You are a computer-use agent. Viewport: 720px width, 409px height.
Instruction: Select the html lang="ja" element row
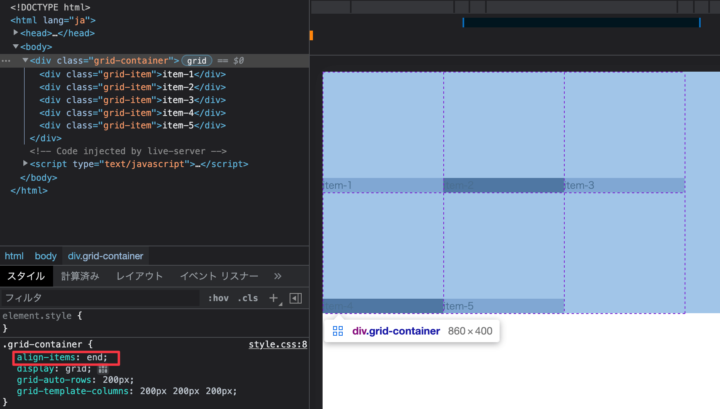point(53,20)
